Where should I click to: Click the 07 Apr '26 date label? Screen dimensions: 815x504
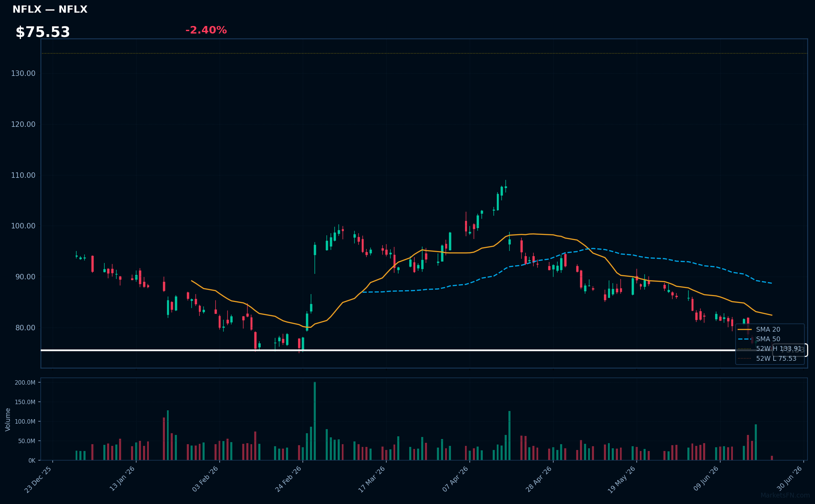pyautogui.click(x=455, y=479)
